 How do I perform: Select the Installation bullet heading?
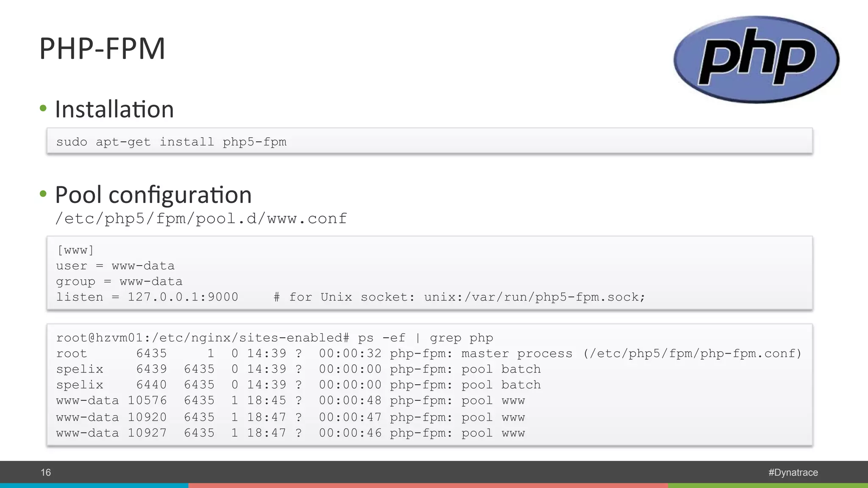coord(114,109)
